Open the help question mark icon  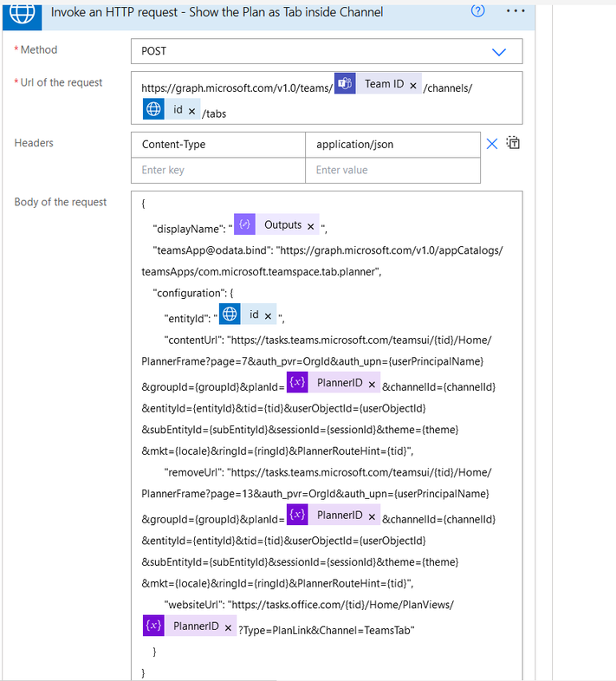478,10
